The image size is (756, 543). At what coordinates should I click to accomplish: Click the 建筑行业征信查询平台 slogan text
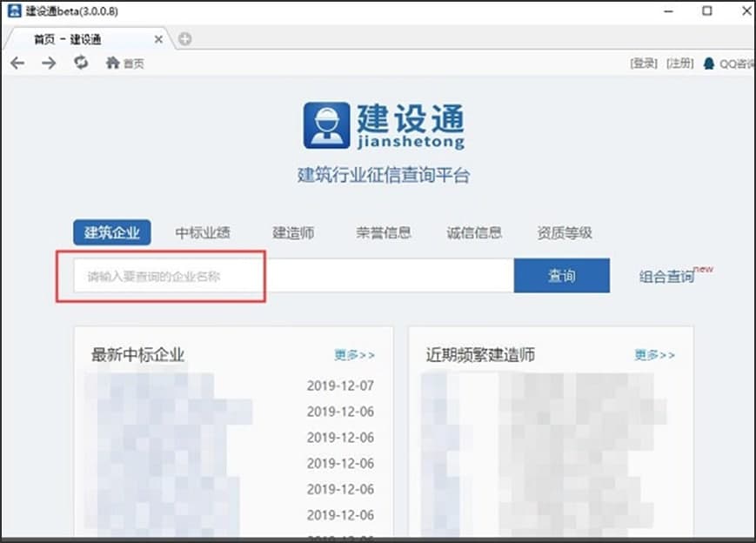click(x=384, y=175)
